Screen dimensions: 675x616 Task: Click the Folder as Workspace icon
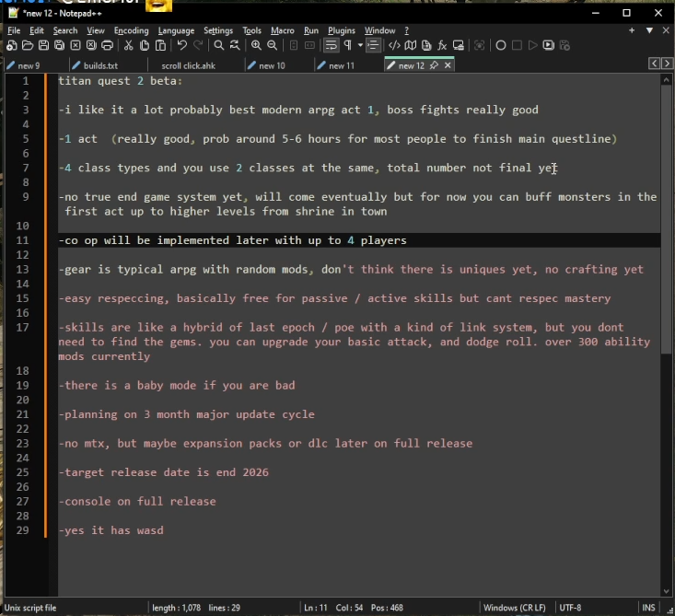point(459,45)
